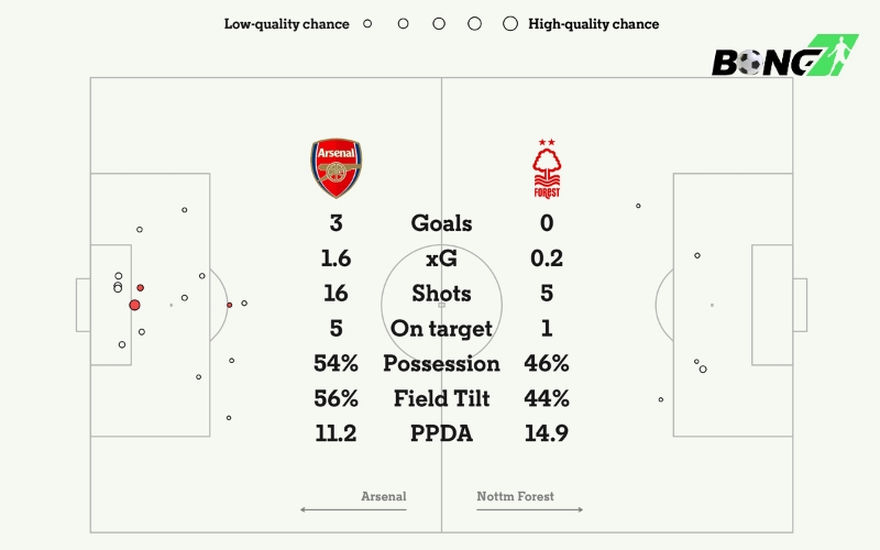Image resolution: width=880 pixels, height=550 pixels.
Task: Click the Arsenal club crest
Action: tap(336, 168)
